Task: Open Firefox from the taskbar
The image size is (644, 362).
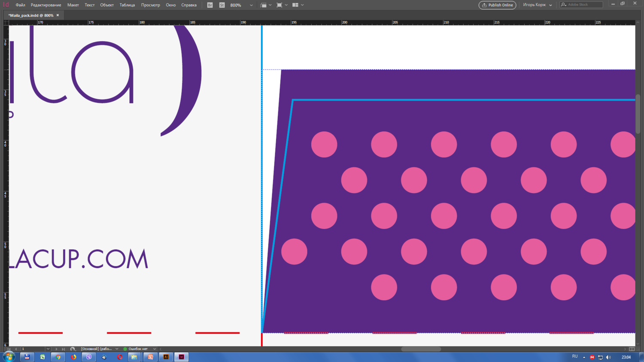Action: [x=73, y=357]
